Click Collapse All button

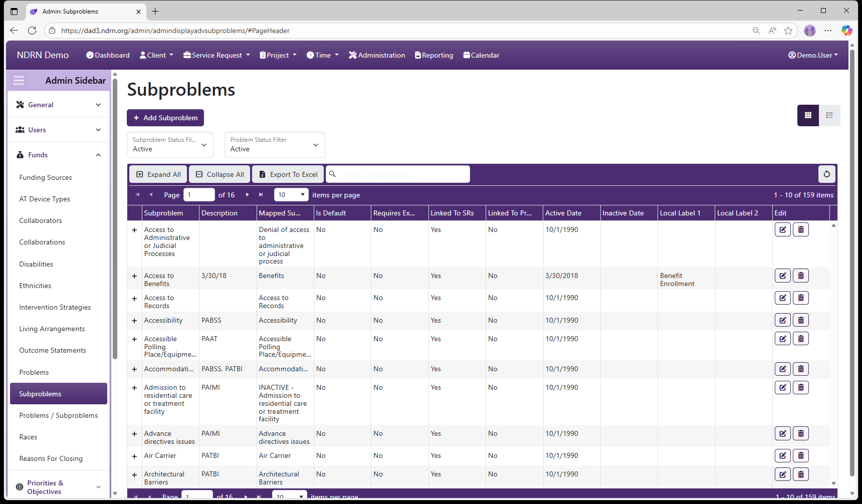[220, 174]
